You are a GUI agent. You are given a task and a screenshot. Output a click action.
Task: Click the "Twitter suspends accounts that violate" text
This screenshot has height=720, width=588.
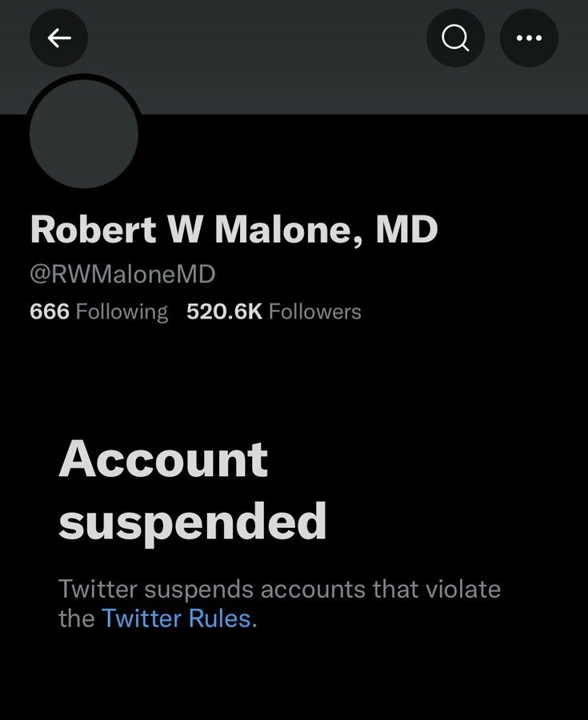click(279, 590)
